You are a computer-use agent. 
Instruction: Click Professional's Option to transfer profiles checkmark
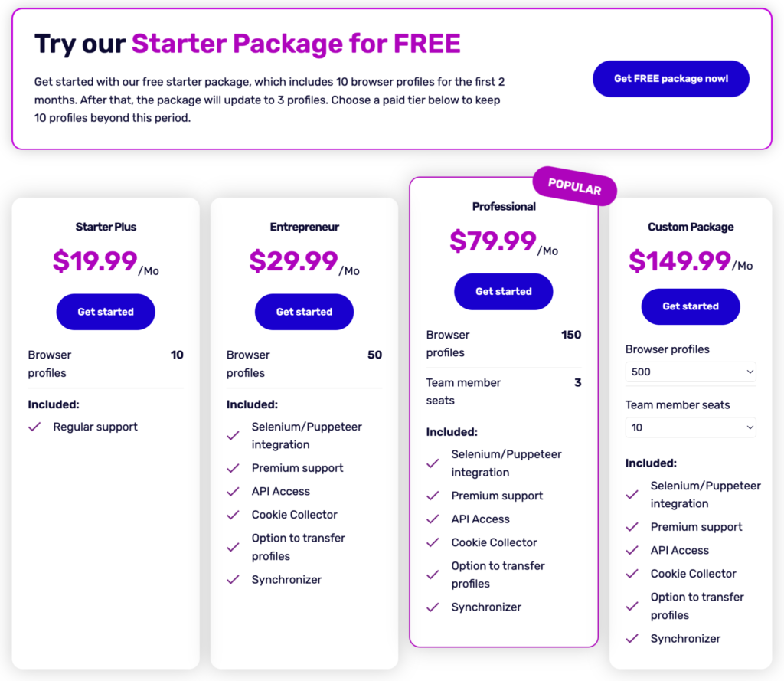coord(433,575)
